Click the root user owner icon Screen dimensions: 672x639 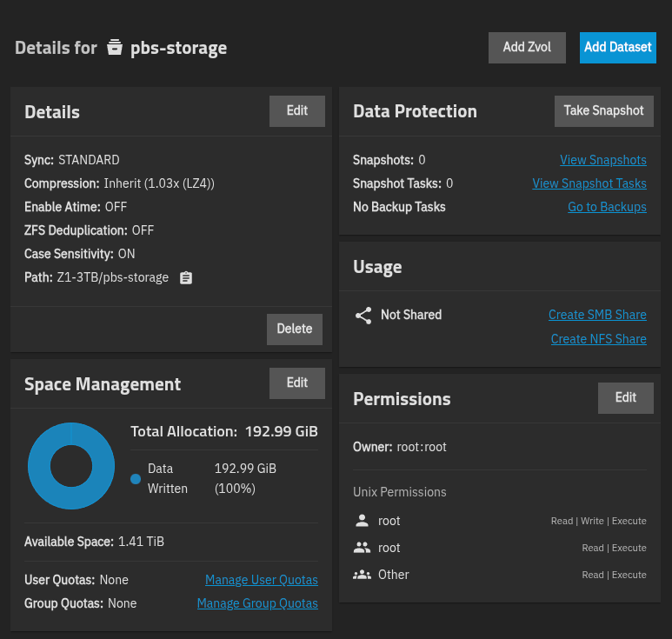pos(363,521)
